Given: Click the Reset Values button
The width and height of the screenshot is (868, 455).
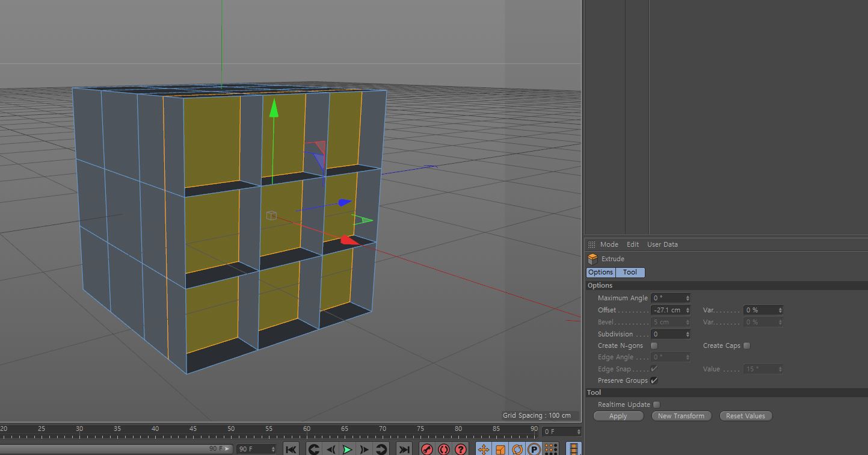Looking at the screenshot, I should 745,416.
